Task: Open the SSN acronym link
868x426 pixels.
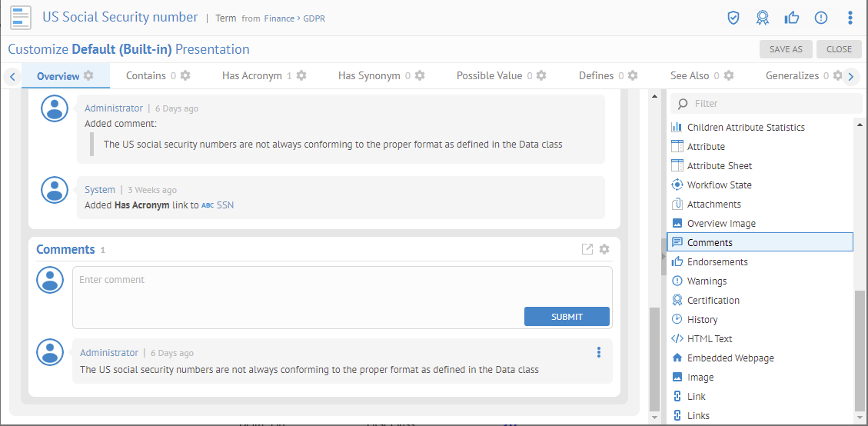Action: 225,205
